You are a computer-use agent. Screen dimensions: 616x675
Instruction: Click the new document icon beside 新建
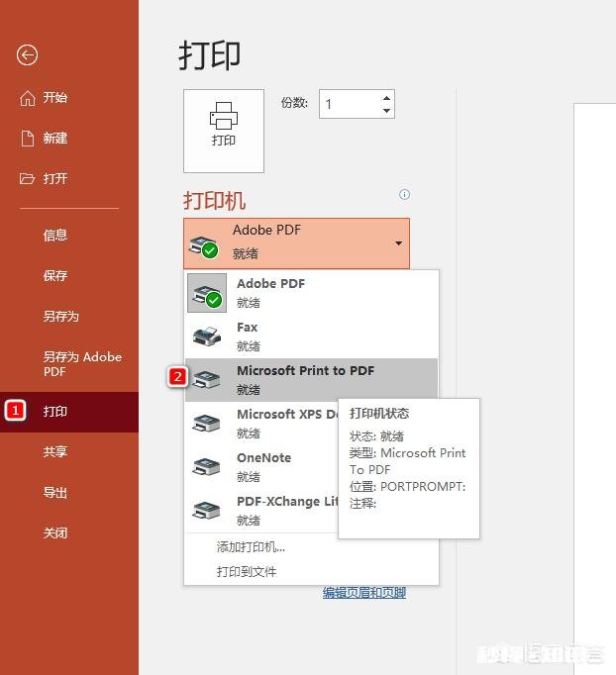pos(28,139)
